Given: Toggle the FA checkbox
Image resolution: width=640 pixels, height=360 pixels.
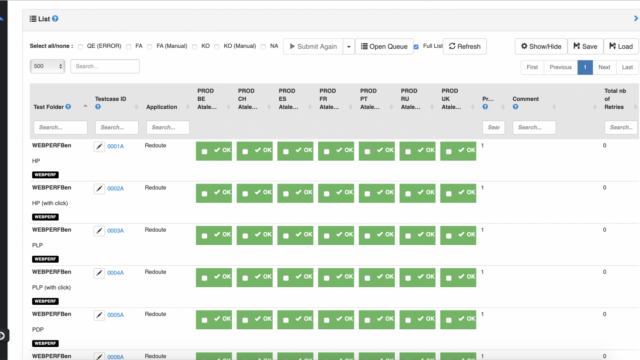Looking at the screenshot, I should (129, 47).
